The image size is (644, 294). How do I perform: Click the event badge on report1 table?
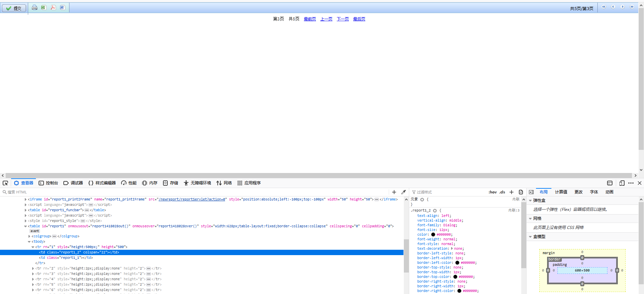point(35,231)
